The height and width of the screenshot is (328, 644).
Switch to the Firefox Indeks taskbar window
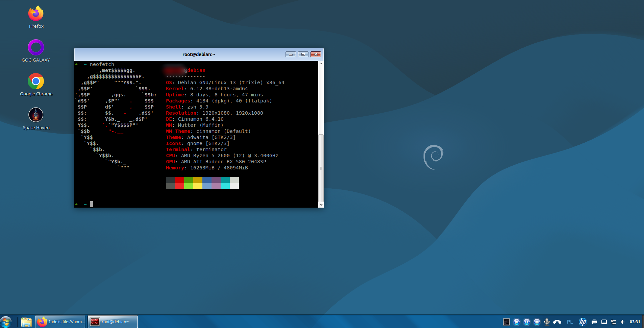pyautogui.click(x=61, y=322)
